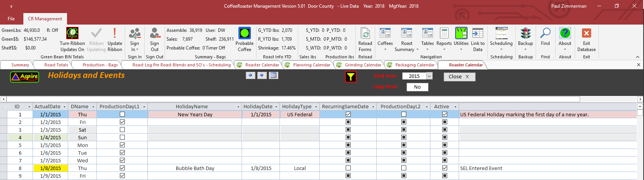Select the CR Management ribbon tab
Screen dimensions: 644x180
pos(45,19)
